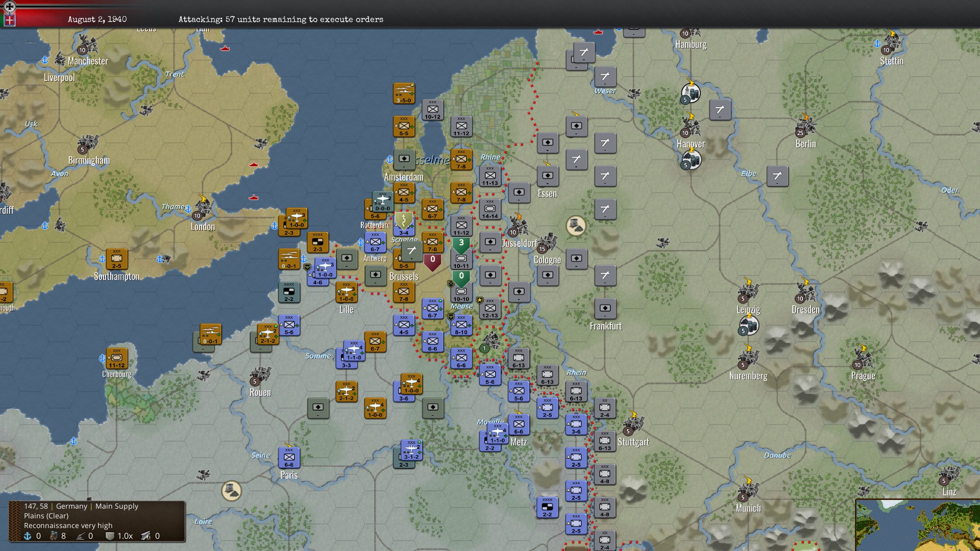Click the London city icon
This screenshot has height=551, width=980.
click(x=203, y=209)
